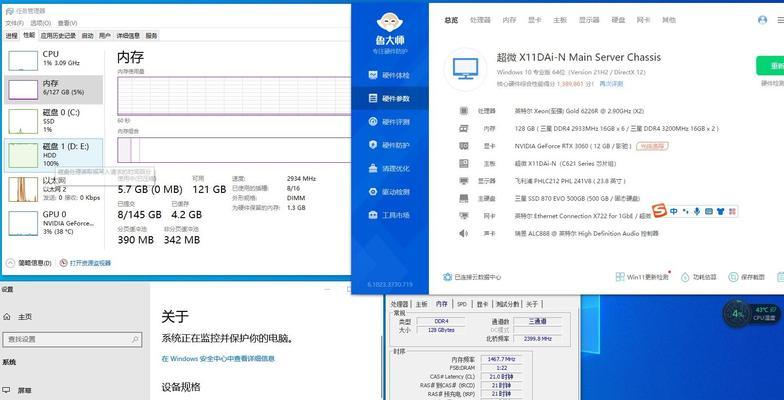784x400 pixels.
Task: Switch to 服务 tab in Task Manager
Action: tap(152, 36)
